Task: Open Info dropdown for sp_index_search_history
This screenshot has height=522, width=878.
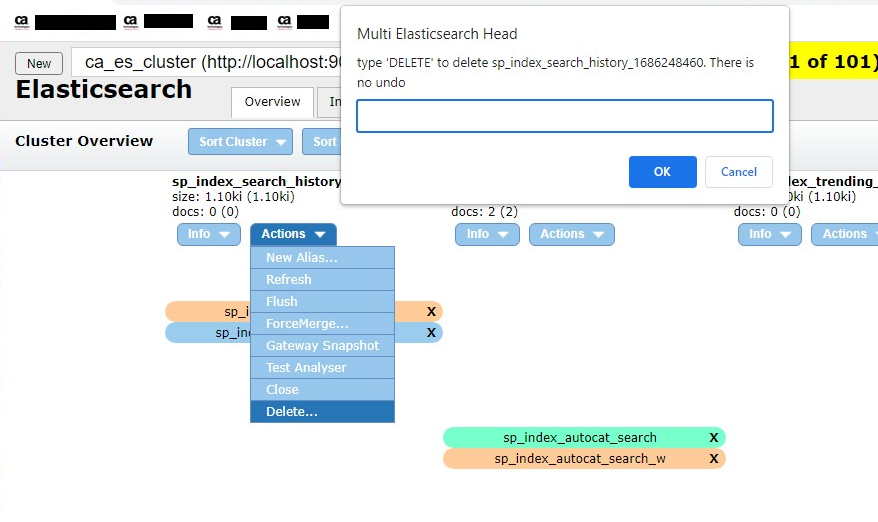Action: point(209,234)
